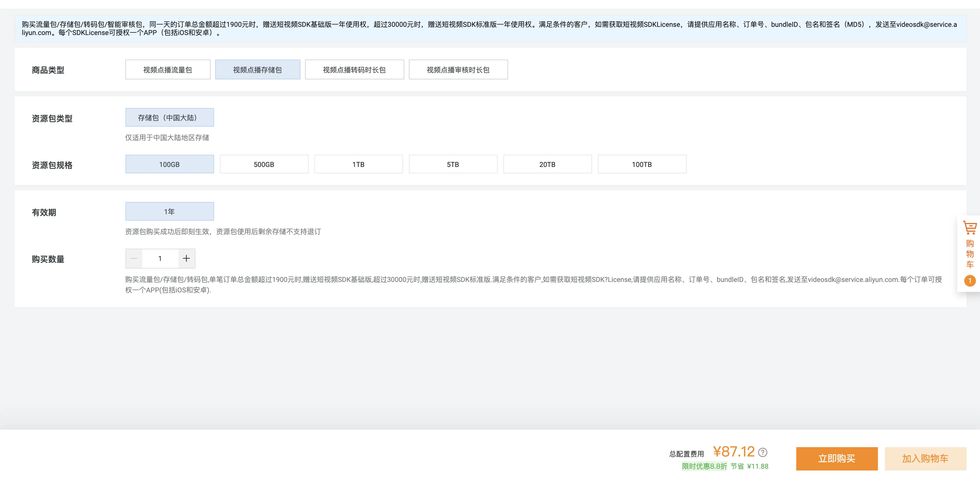
Task: Select the 5TB package size
Action: pyautogui.click(x=453, y=164)
